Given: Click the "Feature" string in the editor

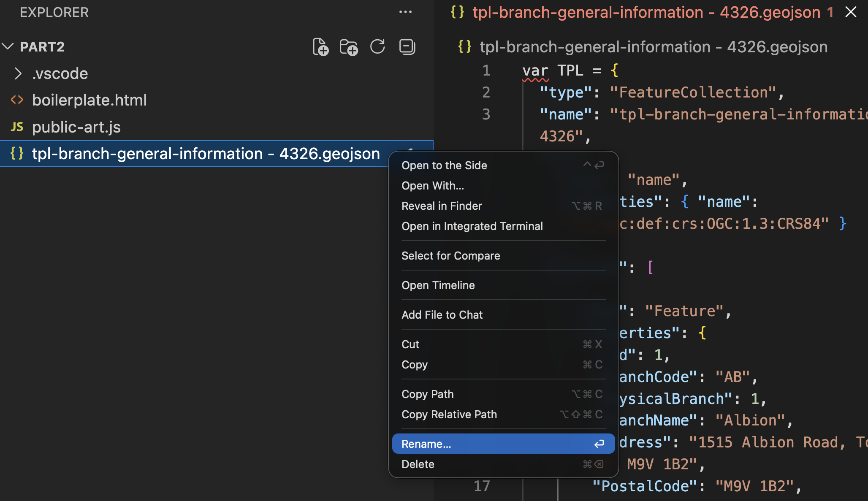Looking at the screenshot, I should point(684,311).
